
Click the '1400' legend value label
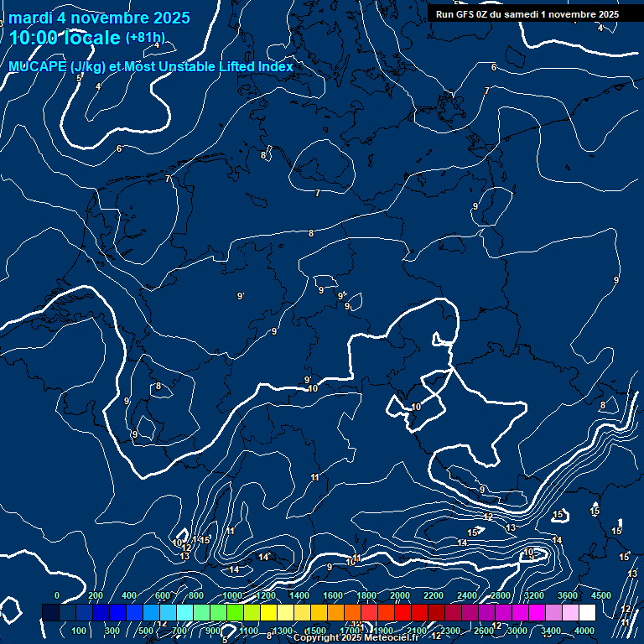click(299, 595)
